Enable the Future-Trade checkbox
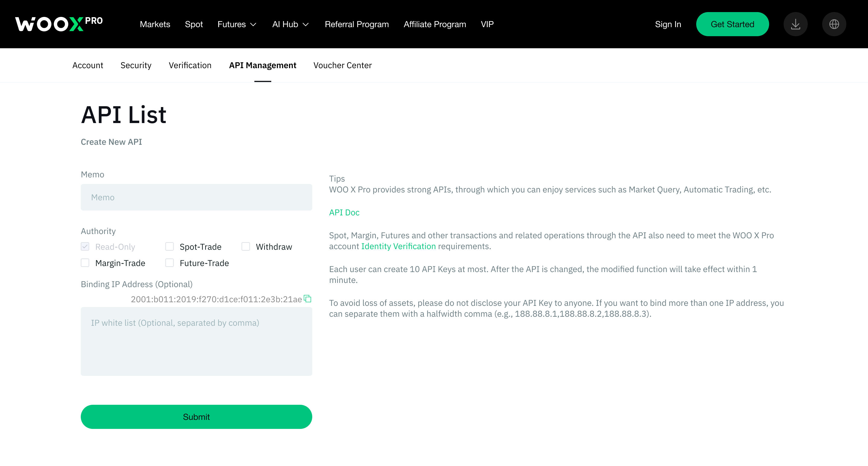The width and height of the screenshot is (868, 466). 169,263
